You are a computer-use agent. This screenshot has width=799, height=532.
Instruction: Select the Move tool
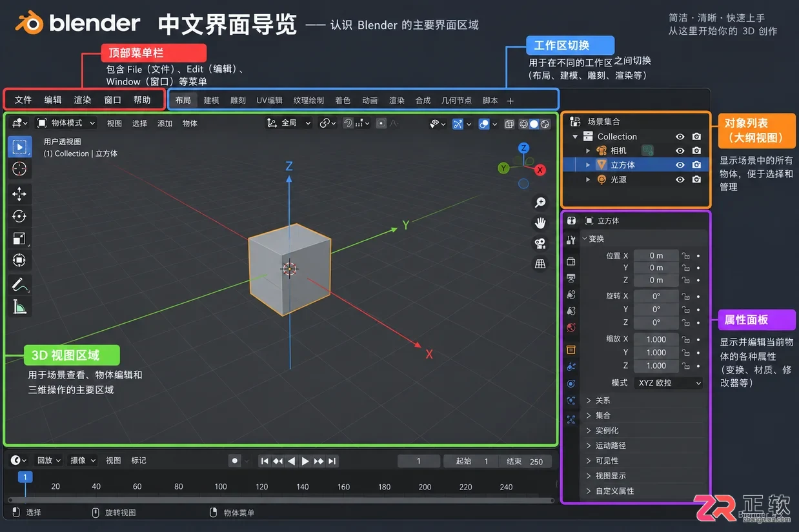(x=19, y=194)
